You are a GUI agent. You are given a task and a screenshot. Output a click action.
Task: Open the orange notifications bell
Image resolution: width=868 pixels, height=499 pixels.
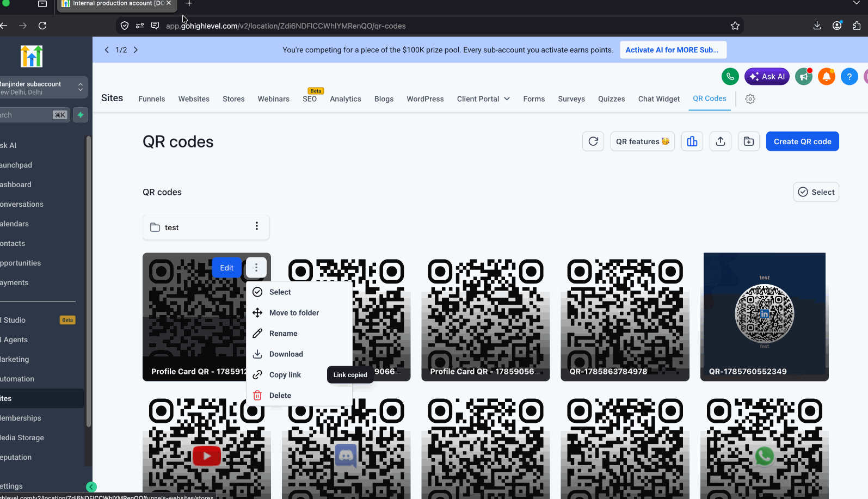pos(827,77)
